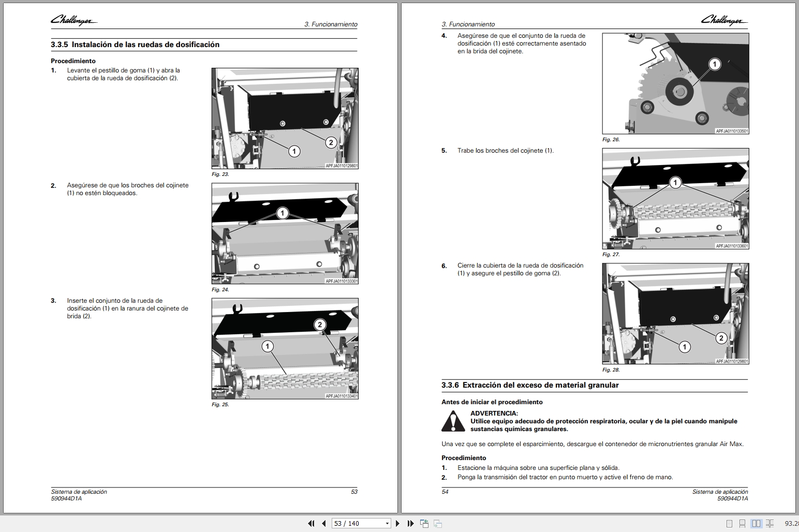Click the page number 54 in the footer
The width and height of the screenshot is (799, 532).
(445, 492)
